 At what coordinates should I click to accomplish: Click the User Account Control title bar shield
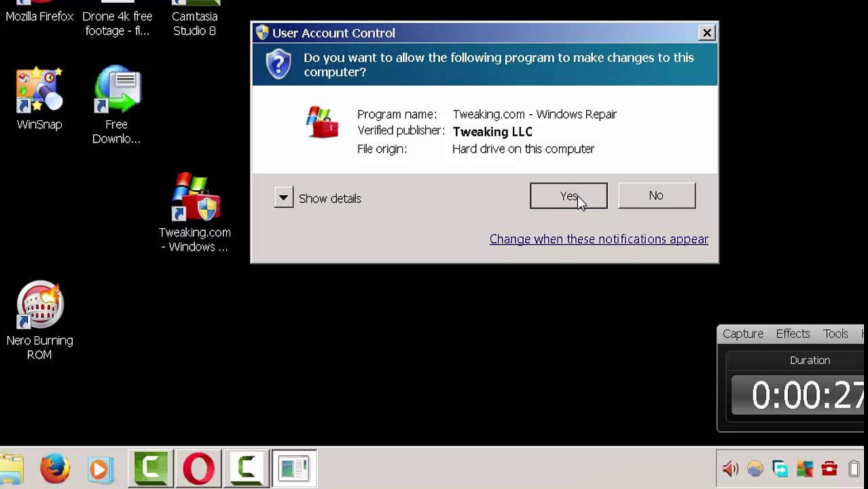coord(262,33)
